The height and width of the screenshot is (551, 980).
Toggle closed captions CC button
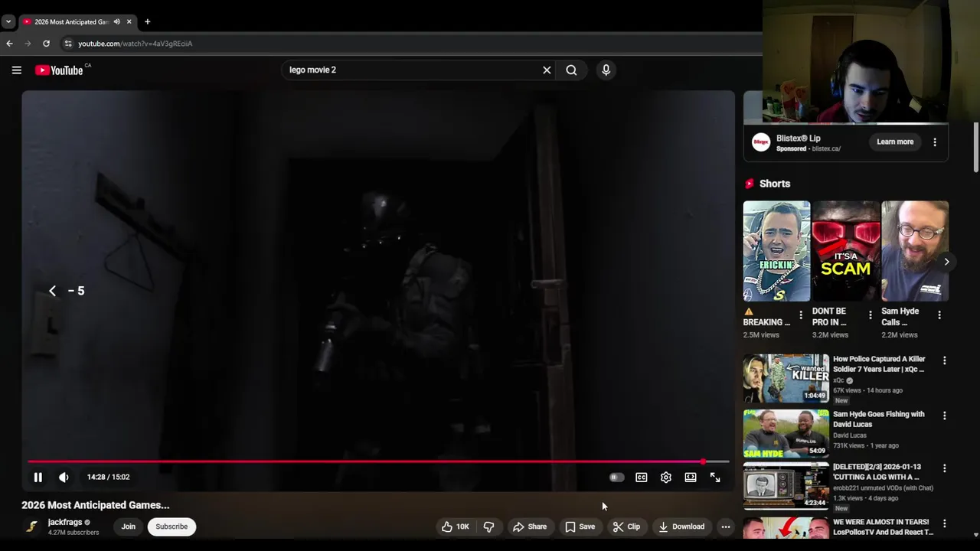click(x=642, y=477)
